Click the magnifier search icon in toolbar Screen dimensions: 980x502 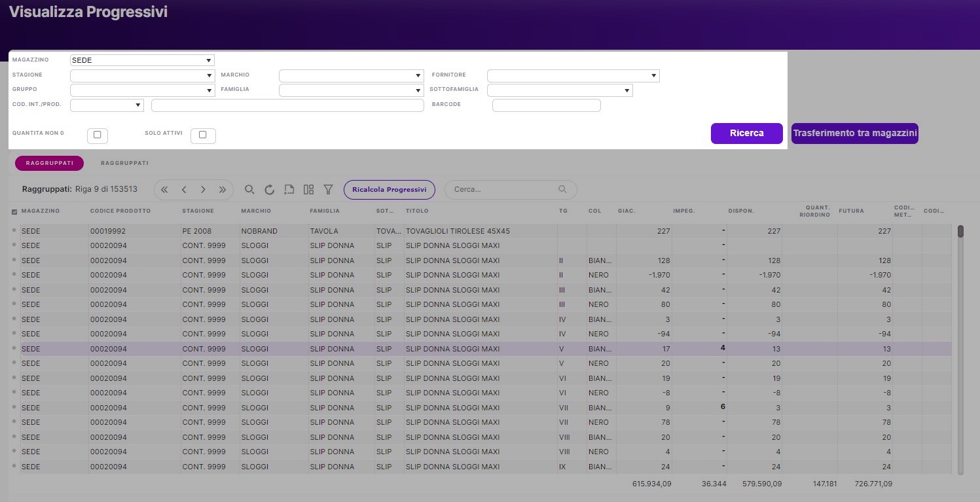[249, 190]
